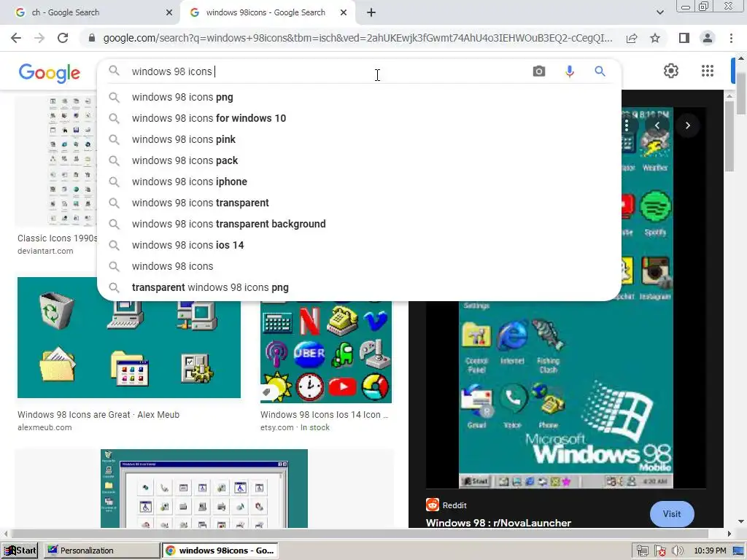Show next image in preview panel
Viewport: 747px width, 560px height.
[687, 125]
